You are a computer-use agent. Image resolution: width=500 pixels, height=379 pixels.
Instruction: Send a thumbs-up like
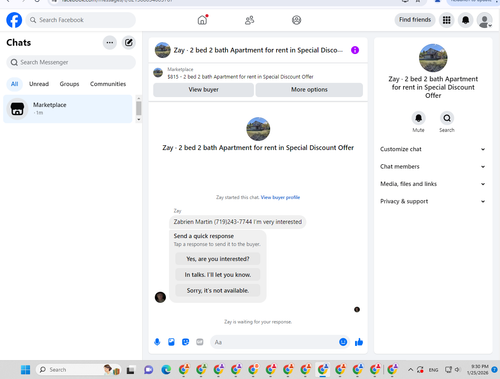359,342
